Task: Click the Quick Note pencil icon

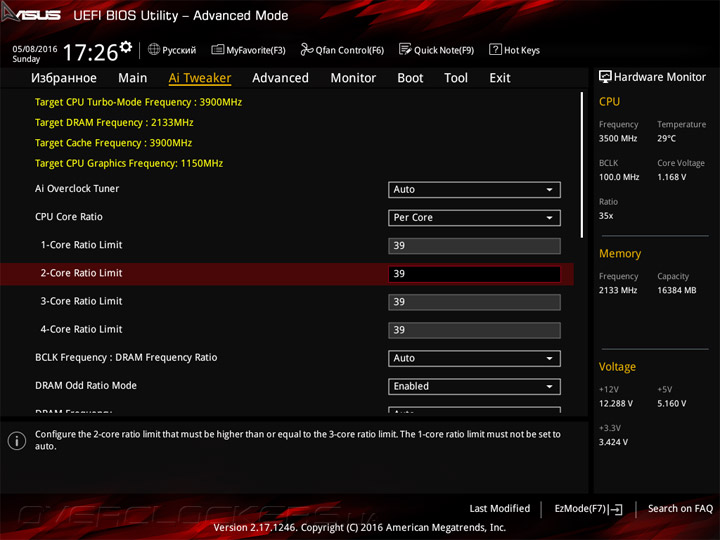Action: click(405, 49)
